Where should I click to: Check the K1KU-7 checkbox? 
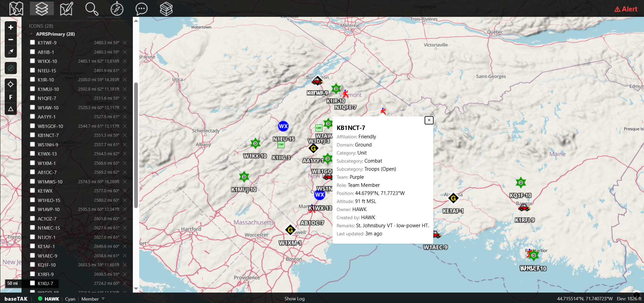point(32,283)
